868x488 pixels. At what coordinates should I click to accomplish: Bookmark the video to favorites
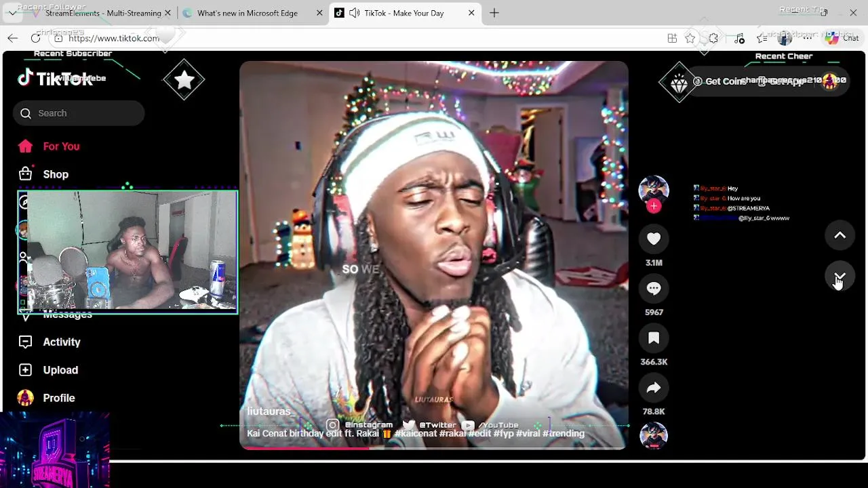click(x=654, y=338)
